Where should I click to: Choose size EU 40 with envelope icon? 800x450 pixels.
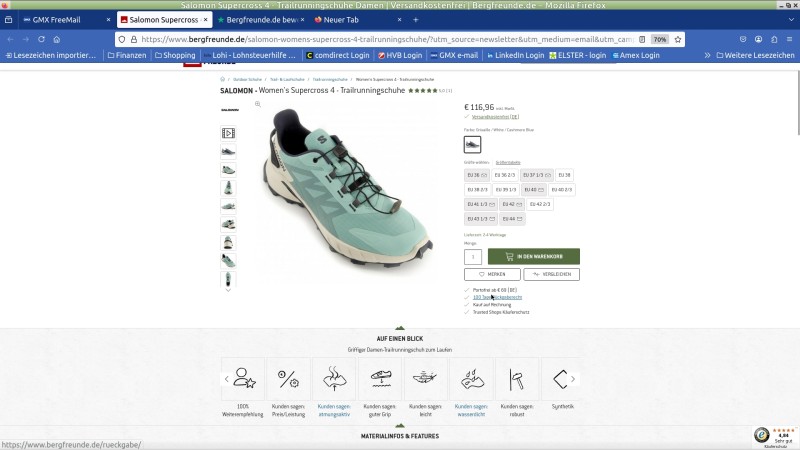[x=534, y=189]
